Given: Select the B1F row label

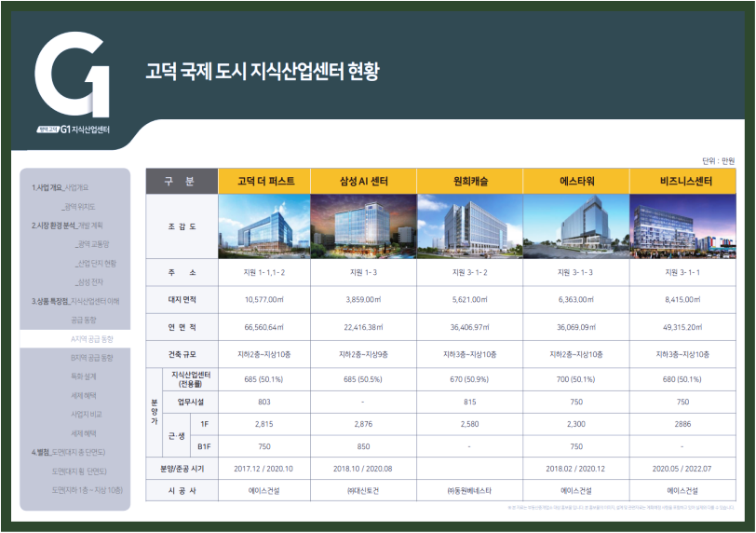Looking at the screenshot, I should point(204,446).
